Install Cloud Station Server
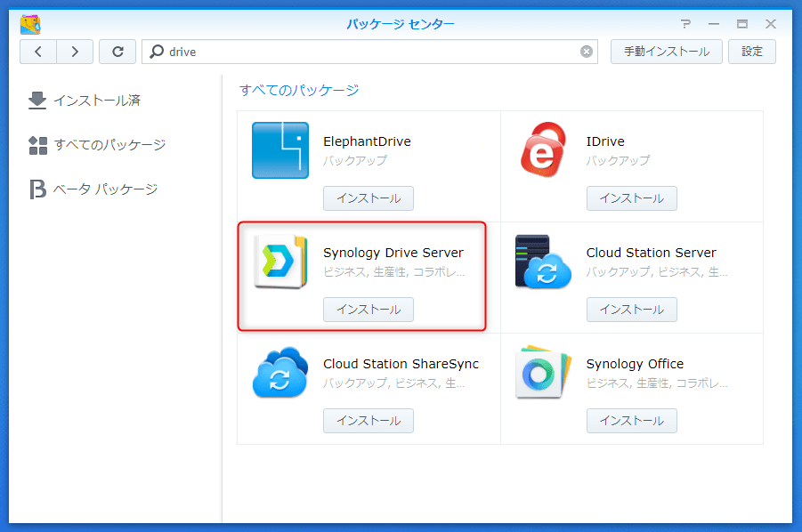This screenshot has width=802, height=532. (x=632, y=310)
